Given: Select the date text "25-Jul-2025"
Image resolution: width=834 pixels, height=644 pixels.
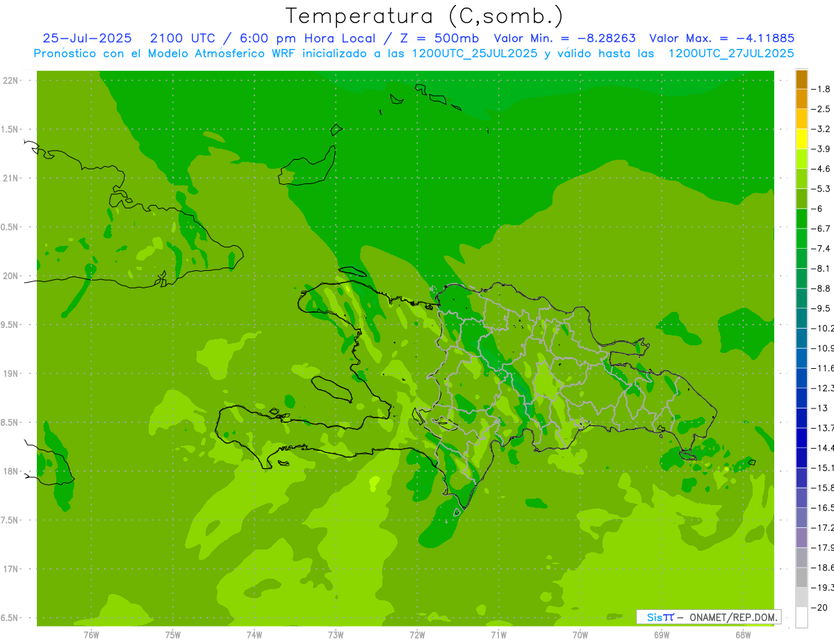Looking at the screenshot, I should click(x=87, y=38).
